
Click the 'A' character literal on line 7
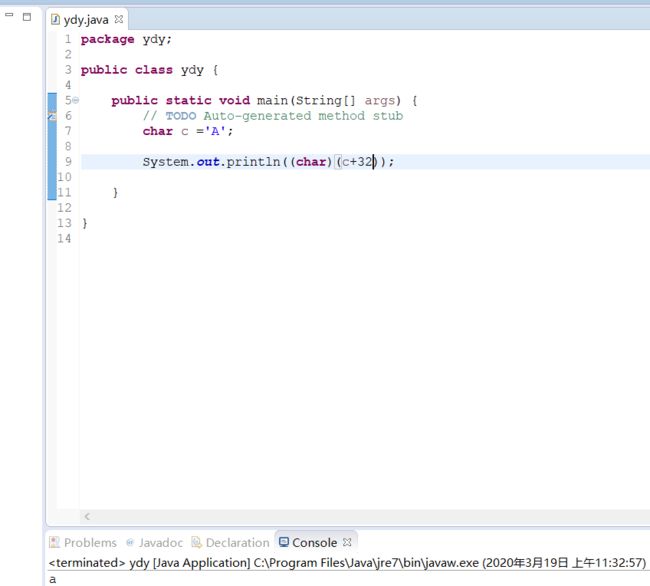click(215, 131)
